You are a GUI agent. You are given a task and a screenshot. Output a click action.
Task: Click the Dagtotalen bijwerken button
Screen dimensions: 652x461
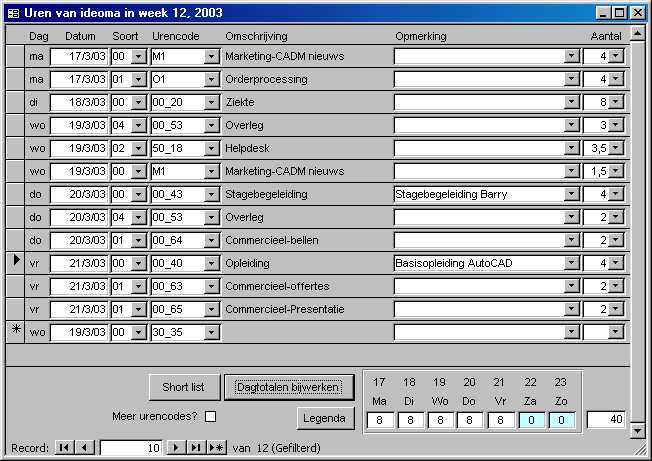[x=289, y=387]
